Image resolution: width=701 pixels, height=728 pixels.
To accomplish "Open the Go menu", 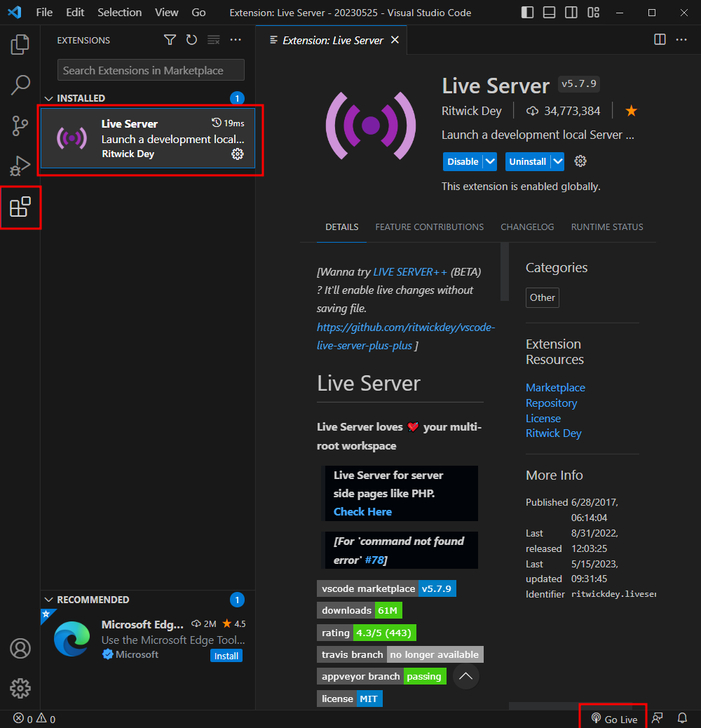I will click(198, 13).
